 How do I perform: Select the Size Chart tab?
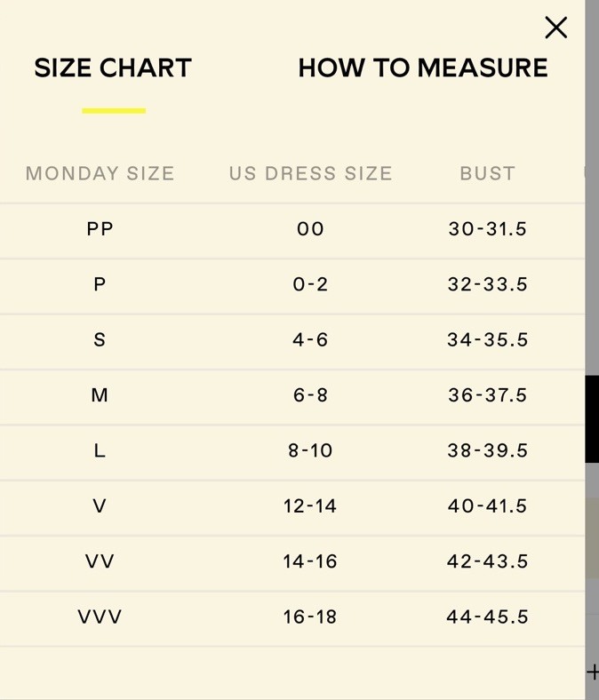[113, 68]
